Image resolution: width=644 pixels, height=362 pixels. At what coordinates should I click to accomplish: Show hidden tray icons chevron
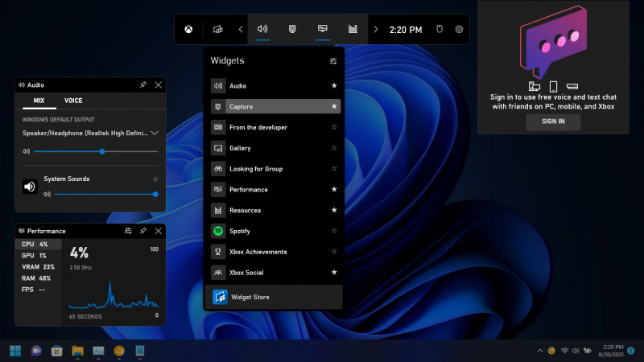(540, 351)
